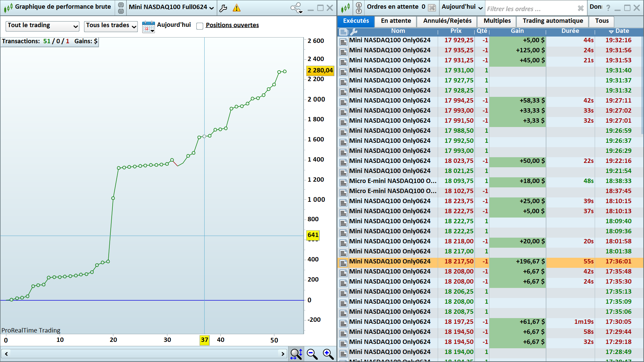
Task: Open the Tous les trades dropdown
Action: [x=111, y=26]
